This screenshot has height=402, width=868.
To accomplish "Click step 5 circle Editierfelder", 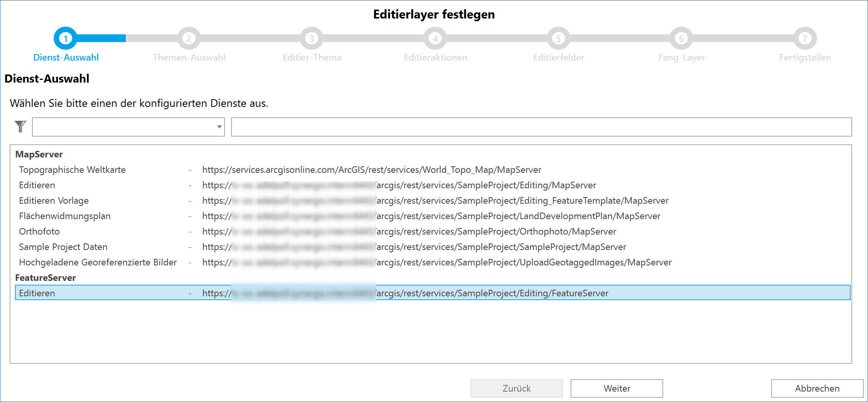I will click(x=558, y=38).
